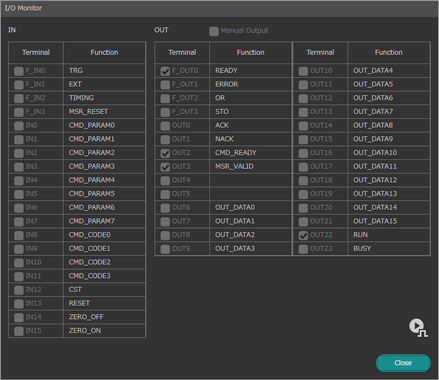Image resolution: width=439 pixels, height=380 pixels.
Task: Toggle the F_IN0 TRG checkbox
Action: tap(19, 71)
